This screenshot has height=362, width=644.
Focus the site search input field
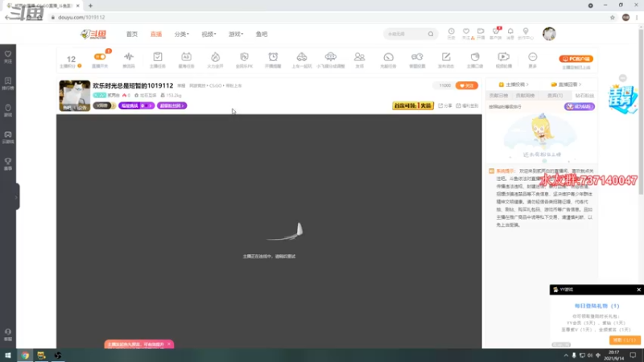(406, 34)
